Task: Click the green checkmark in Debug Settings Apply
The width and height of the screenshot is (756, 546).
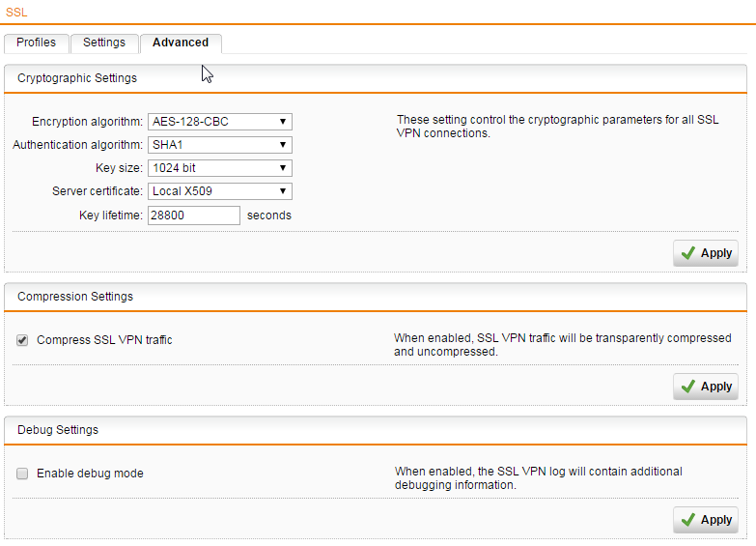Action: point(688,520)
